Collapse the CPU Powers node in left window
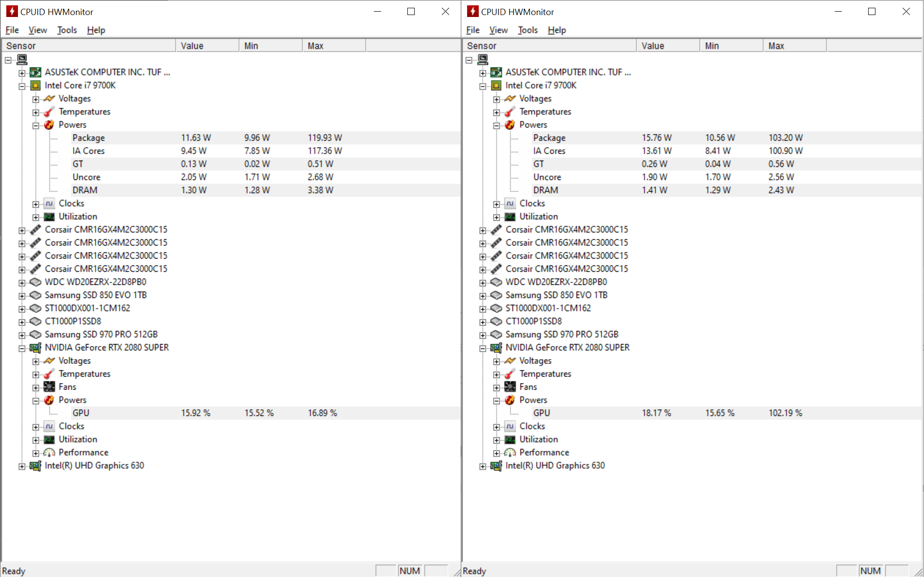924x577 pixels. click(36, 125)
